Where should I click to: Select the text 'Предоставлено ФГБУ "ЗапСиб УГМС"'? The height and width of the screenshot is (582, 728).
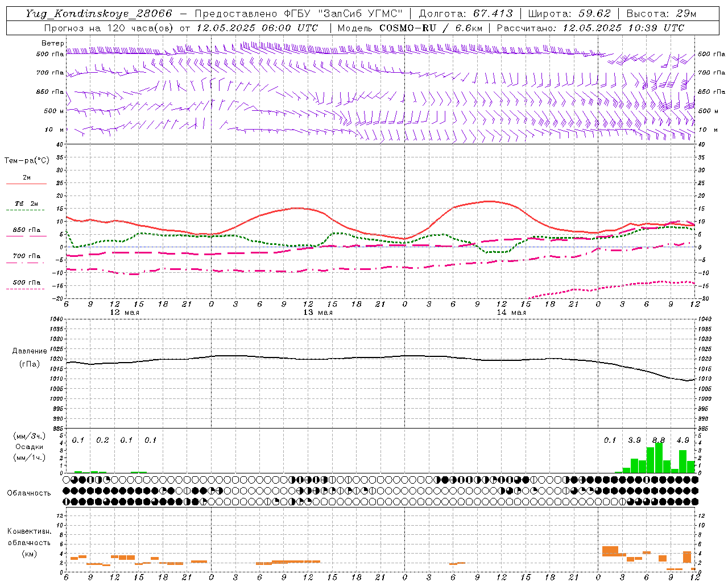299,14
